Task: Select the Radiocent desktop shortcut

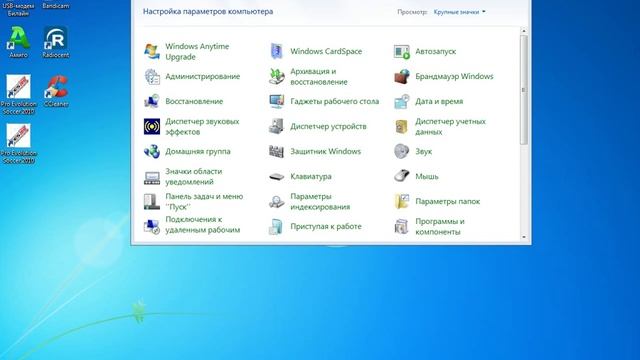Action: [x=56, y=42]
